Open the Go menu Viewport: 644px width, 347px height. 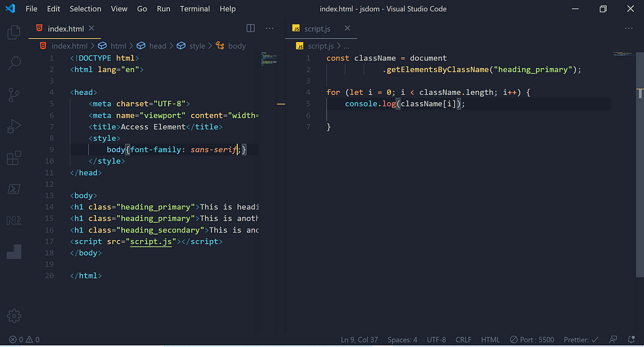pyautogui.click(x=142, y=9)
